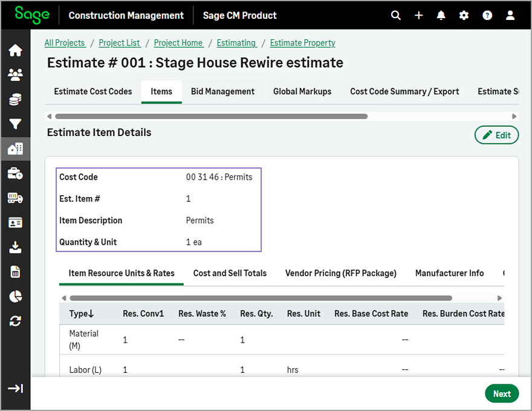
Task: Follow the All Projects breadcrumb link
Action: point(65,43)
